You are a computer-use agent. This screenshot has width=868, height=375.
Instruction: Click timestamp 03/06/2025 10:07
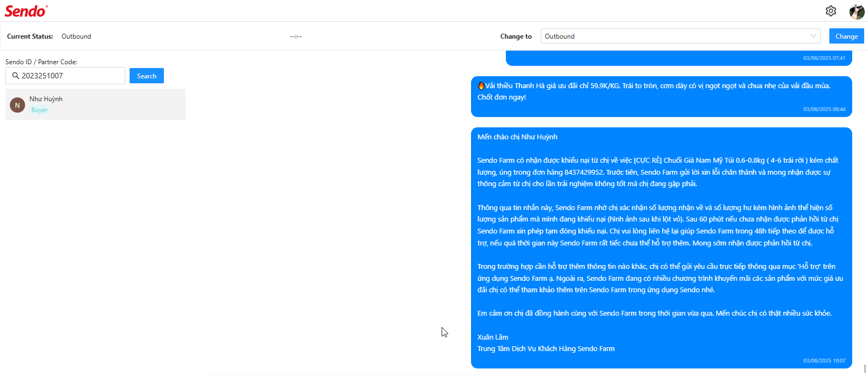[x=824, y=361]
